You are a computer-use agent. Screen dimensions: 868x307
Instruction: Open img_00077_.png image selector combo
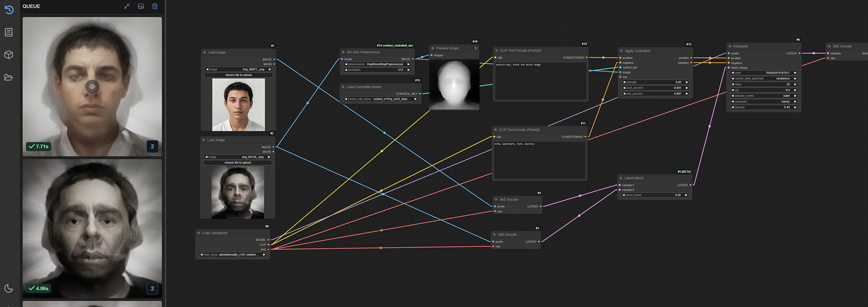pyautogui.click(x=238, y=70)
